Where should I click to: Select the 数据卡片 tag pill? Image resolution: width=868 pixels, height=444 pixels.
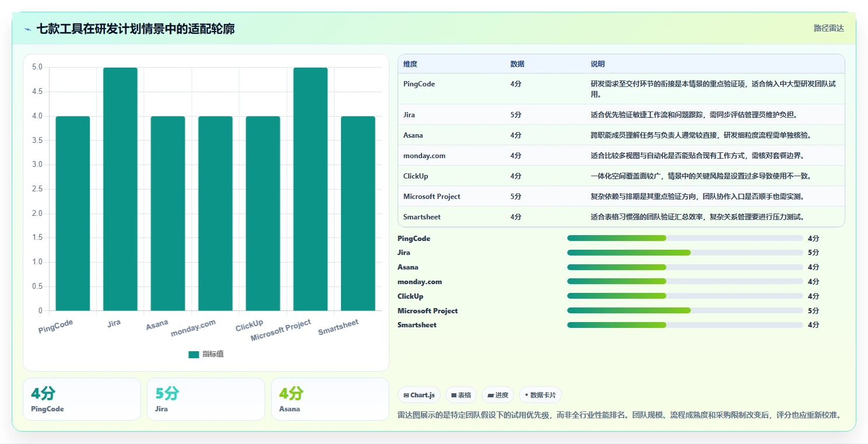pos(540,395)
